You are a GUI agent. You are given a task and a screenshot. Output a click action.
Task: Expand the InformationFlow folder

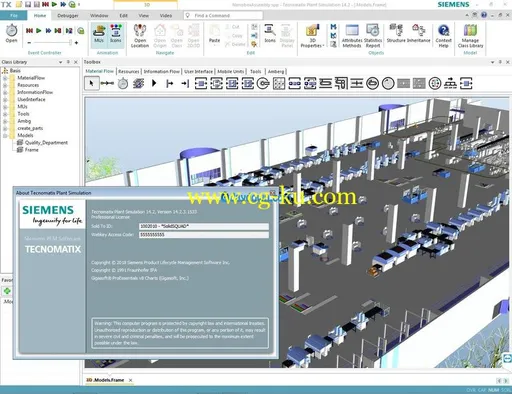(5, 92)
